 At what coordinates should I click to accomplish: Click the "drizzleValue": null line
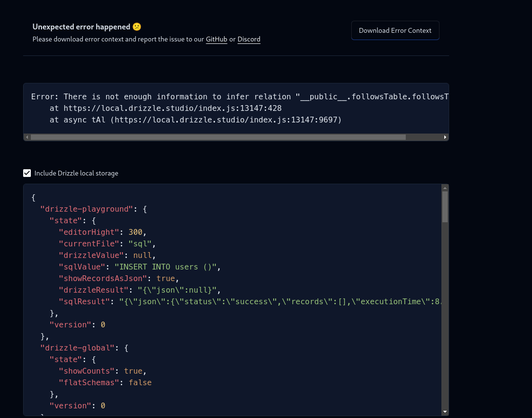(x=107, y=256)
